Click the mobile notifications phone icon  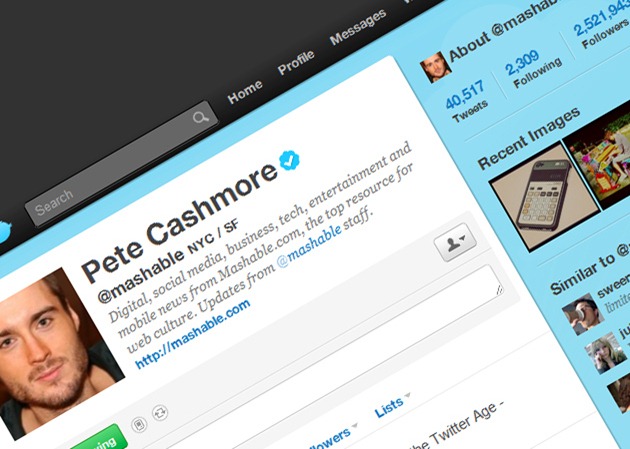[139, 424]
